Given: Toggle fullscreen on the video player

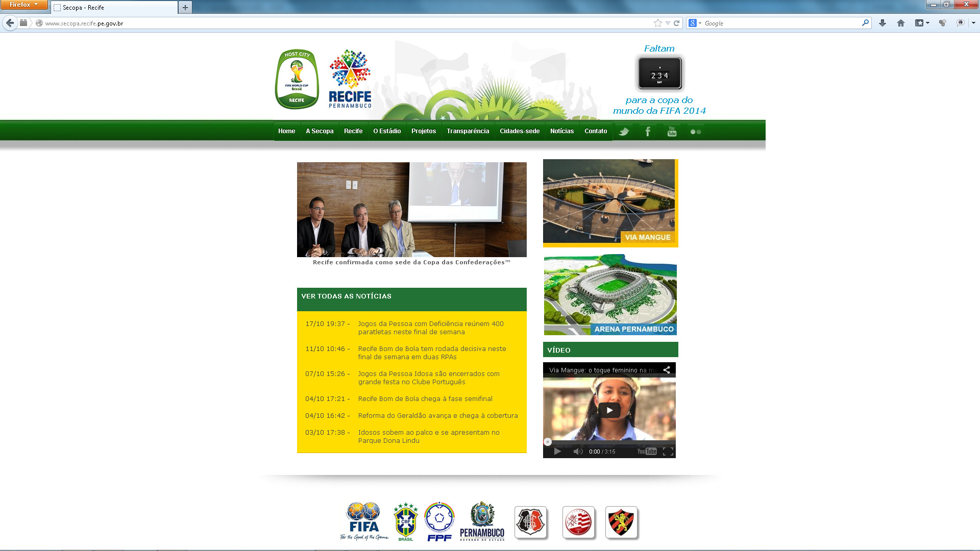Looking at the screenshot, I should 668,452.
